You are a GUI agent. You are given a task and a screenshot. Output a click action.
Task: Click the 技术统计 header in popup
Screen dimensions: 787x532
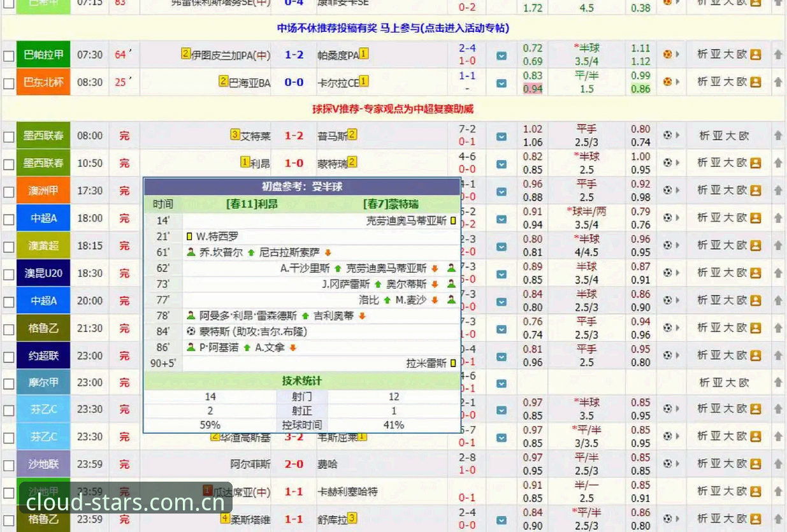pos(302,380)
